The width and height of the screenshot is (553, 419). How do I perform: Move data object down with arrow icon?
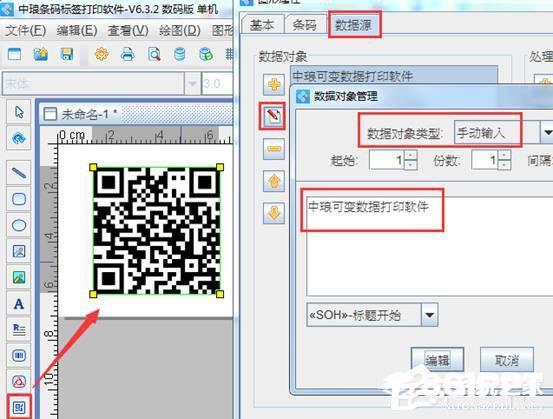(x=274, y=213)
